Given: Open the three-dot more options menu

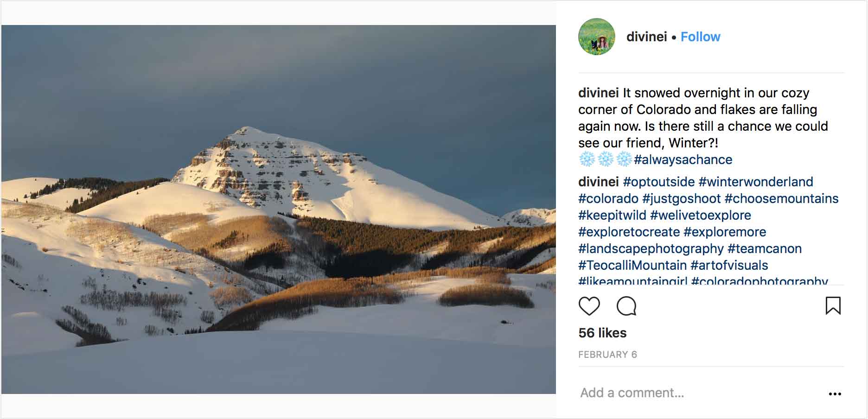Looking at the screenshot, I should coord(835,394).
